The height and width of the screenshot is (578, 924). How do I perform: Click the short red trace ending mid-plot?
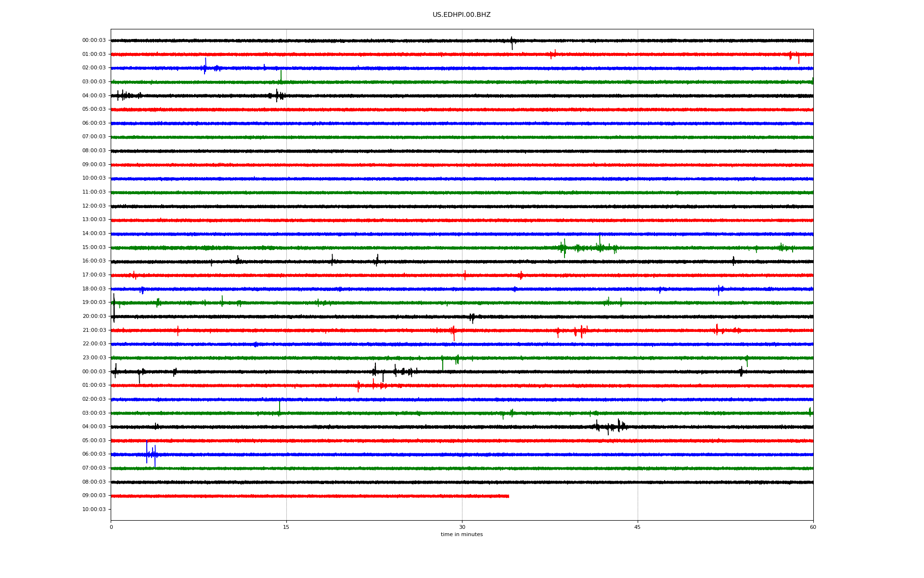(x=310, y=496)
